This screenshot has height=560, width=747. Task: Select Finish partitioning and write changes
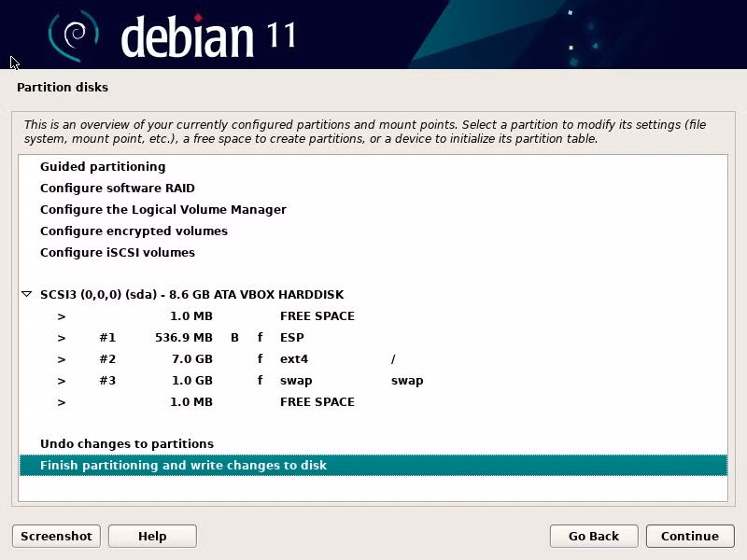point(373,465)
